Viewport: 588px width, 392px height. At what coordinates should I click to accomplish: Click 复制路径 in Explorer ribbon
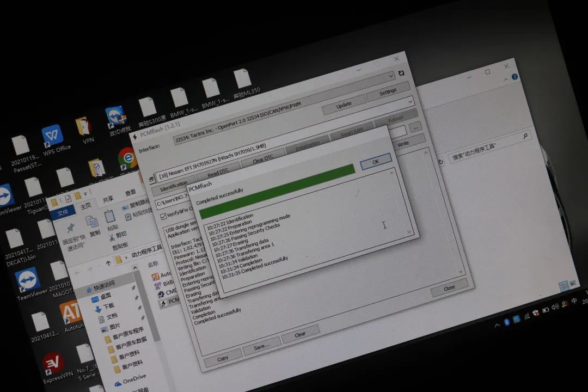(x=136, y=205)
